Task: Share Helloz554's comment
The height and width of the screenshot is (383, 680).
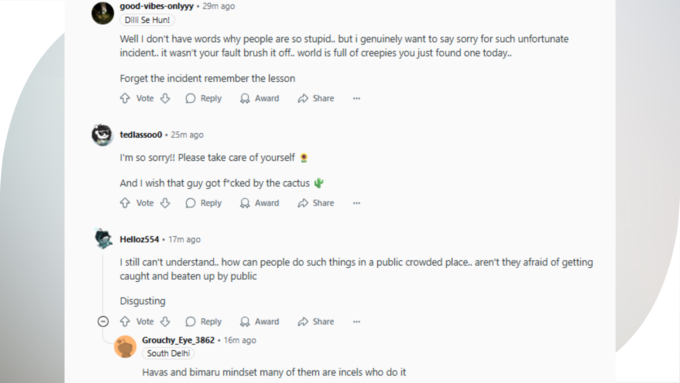Action: pyautogui.click(x=316, y=321)
